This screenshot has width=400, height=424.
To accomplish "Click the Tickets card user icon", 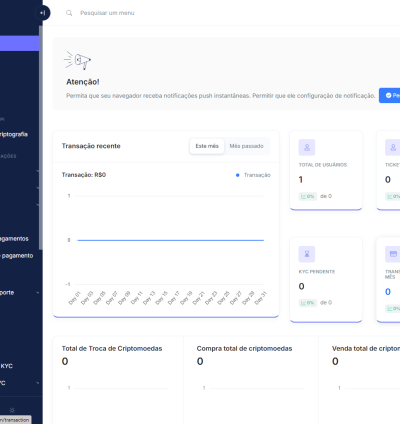I will click(x=393, y=147).
